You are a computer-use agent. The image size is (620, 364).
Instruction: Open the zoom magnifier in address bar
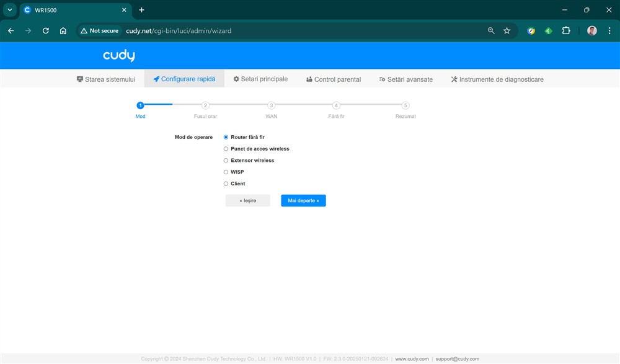491,30
